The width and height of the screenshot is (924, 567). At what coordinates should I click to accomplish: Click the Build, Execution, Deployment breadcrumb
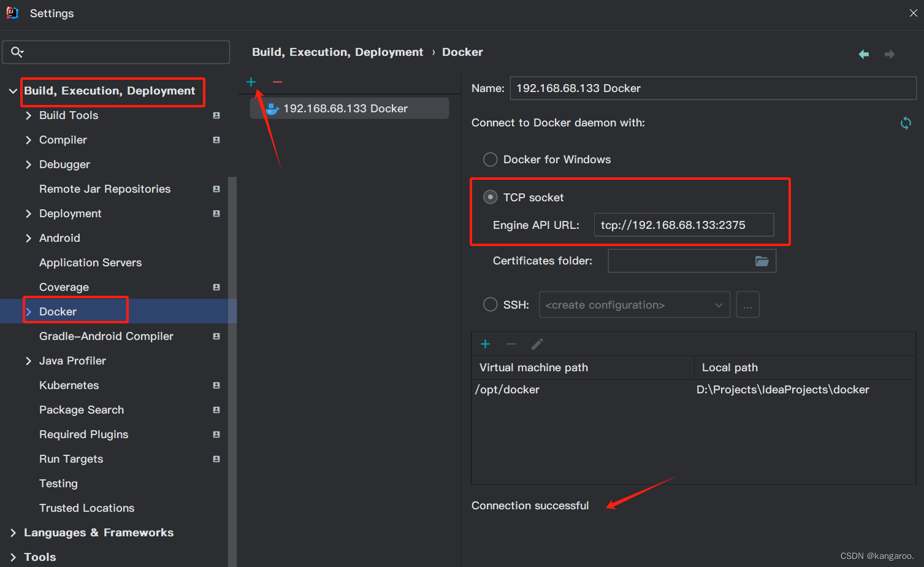tap(337, 52)
